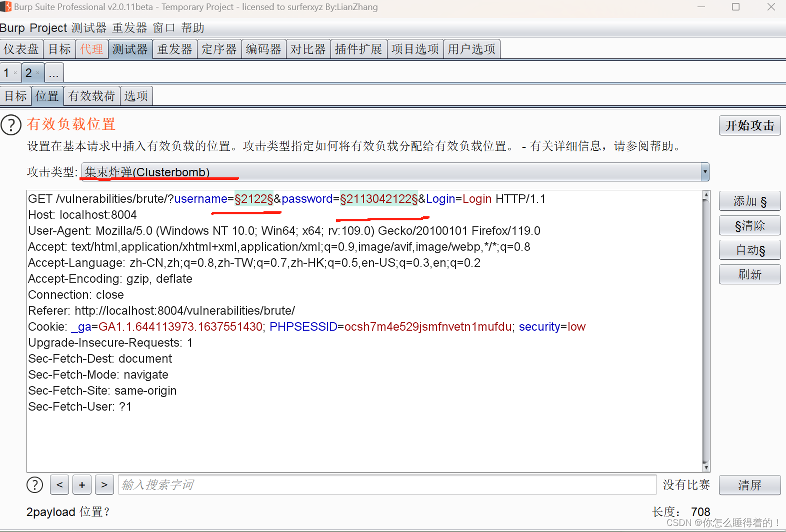Open the Project menu
This screenshot has height=532, width=786.
coord(48,28)
